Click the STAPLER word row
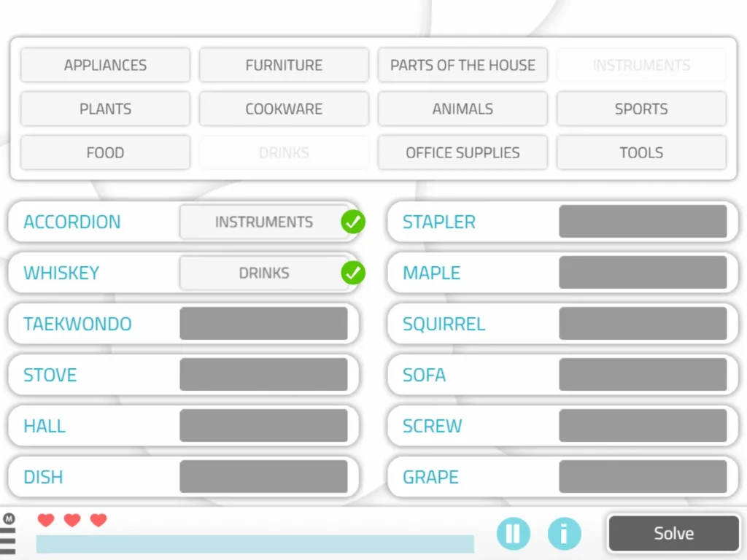The image size is (747, 560). 438,222
